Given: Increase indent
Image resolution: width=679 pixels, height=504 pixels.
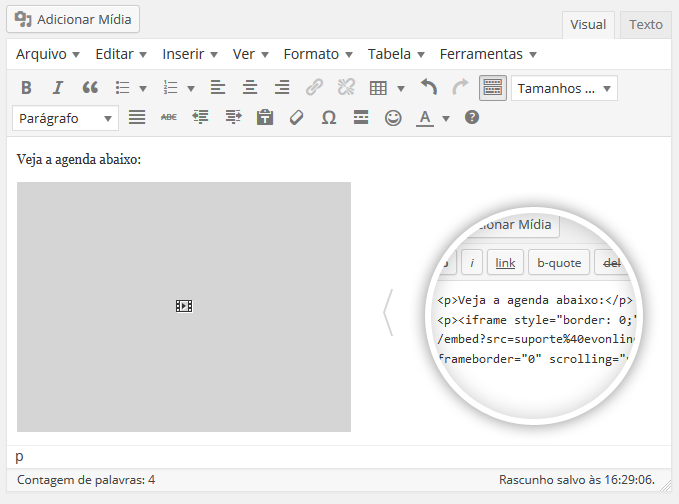Looking at the screenshot, I should tap(233, 118).
